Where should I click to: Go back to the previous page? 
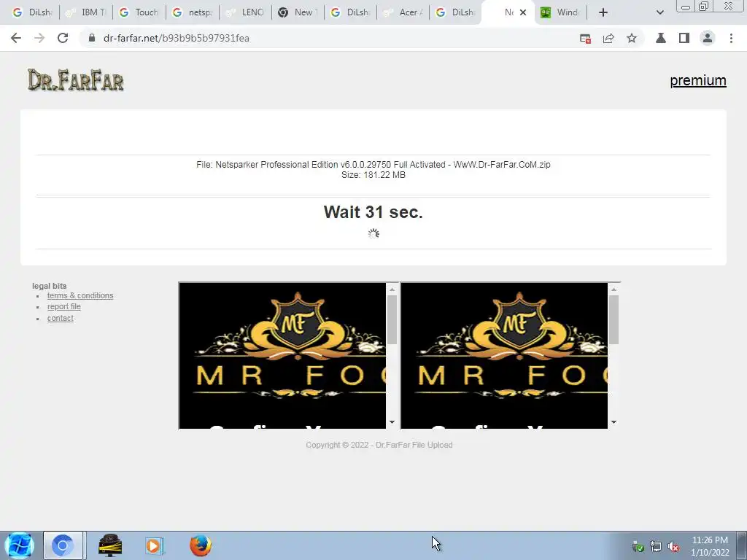(16, 38)
